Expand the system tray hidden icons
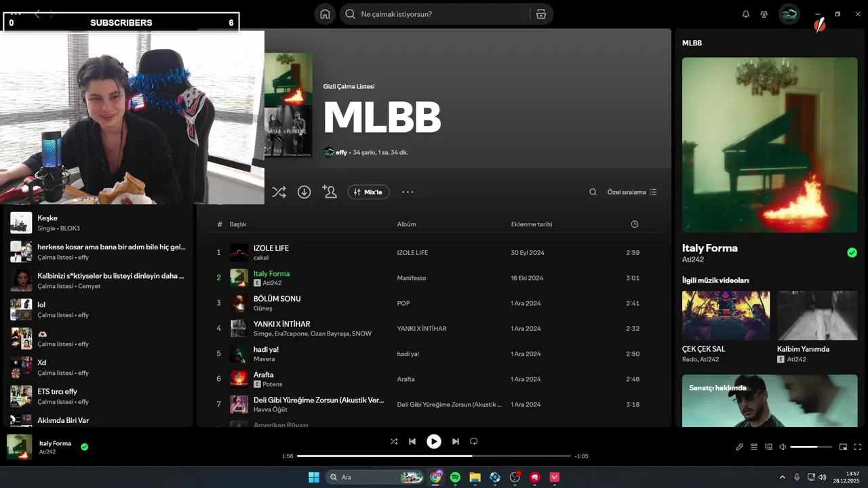Image resolution: width=868 pixels, height=488 pixels. click(782, 477)
